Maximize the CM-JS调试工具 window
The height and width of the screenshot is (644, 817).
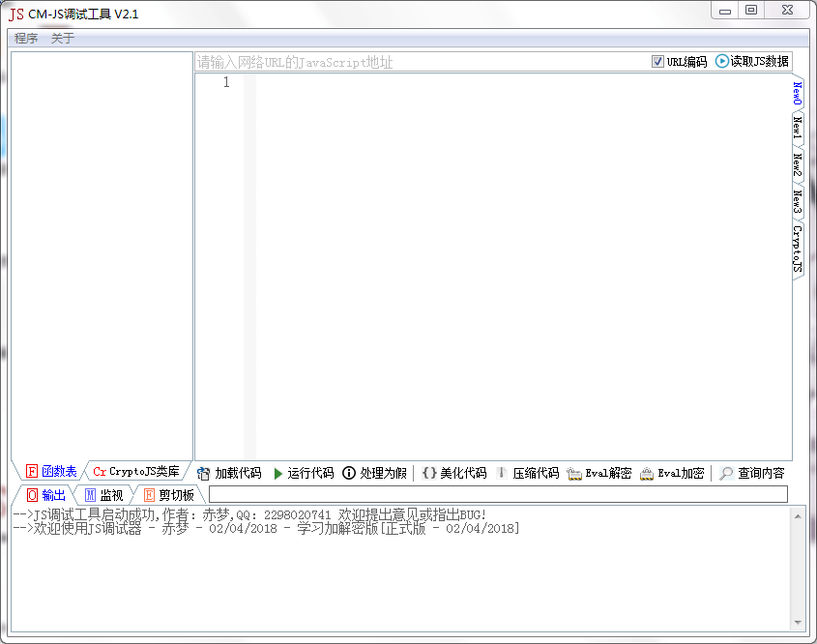click(x=751, y=10)
